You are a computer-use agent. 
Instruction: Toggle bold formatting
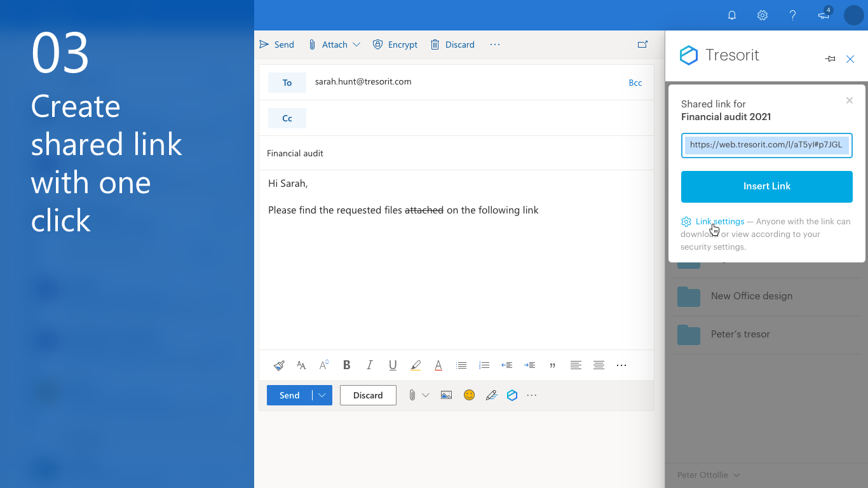pyautogui.click(x=347, y=365)
